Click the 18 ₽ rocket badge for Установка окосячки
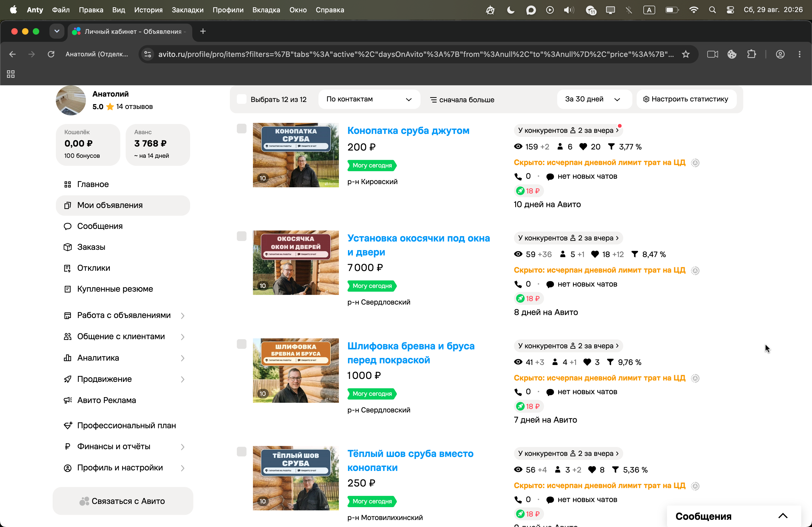This screenshot has width=812, height=527. point(528,299)
